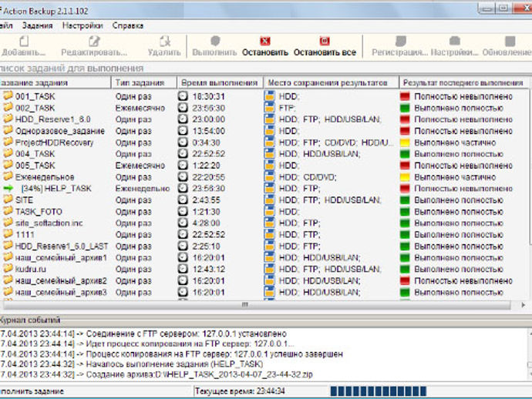Screen dimensions: 532x399
Task: Open the Справка menu
Action: [x=127, y=25]
